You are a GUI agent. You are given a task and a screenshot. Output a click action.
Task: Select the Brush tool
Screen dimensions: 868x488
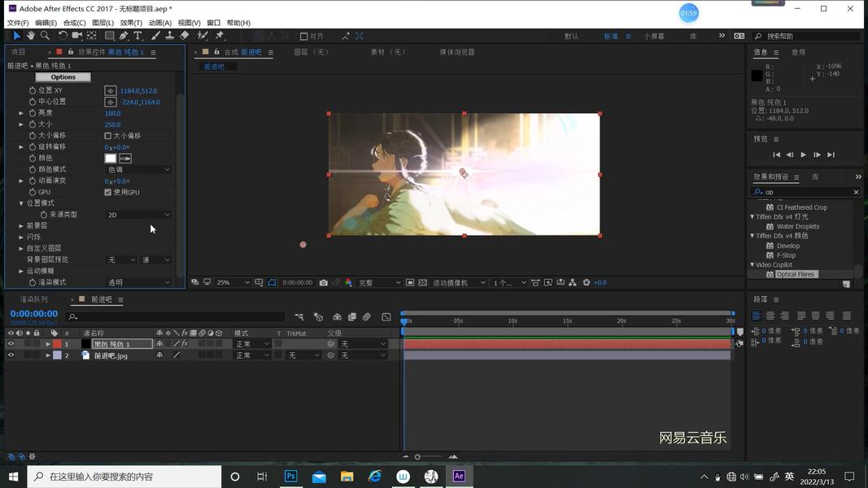pyautogui.click(x=156, y=36)
